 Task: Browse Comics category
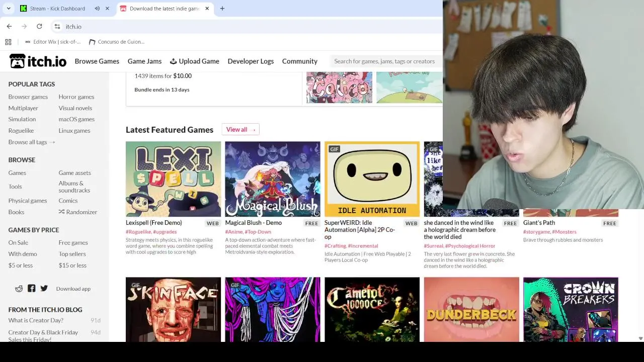tap(68, 201)
